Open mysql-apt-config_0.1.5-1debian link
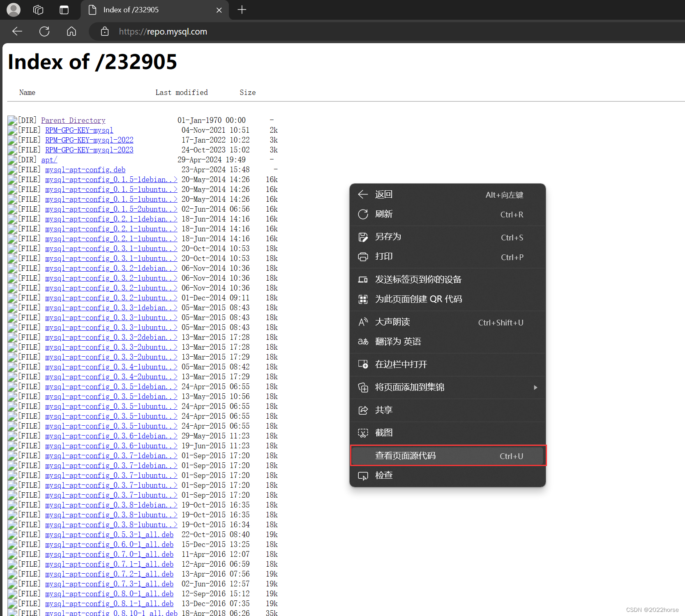 click(x=111, y=180)
